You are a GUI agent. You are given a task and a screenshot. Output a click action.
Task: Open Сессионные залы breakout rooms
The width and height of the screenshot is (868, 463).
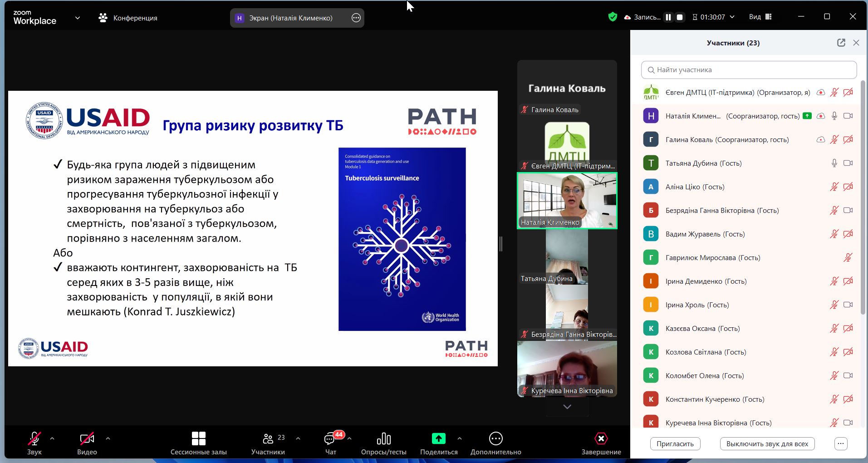pos(198,439)
